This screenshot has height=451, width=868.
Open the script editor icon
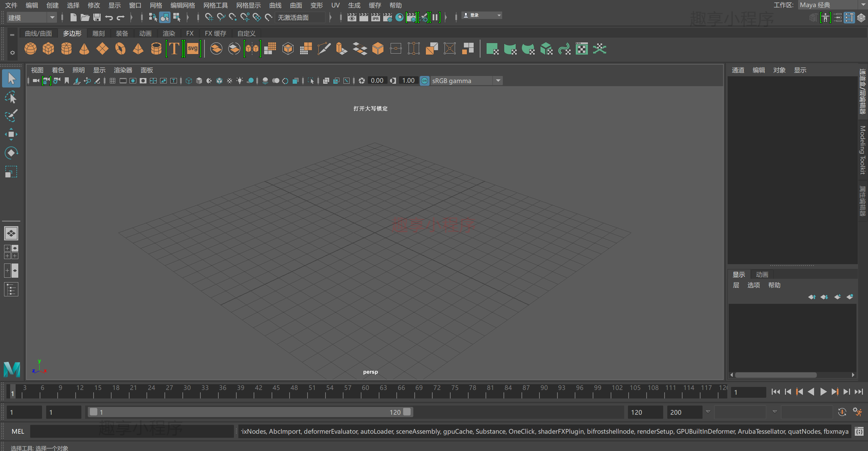point(859,431)
